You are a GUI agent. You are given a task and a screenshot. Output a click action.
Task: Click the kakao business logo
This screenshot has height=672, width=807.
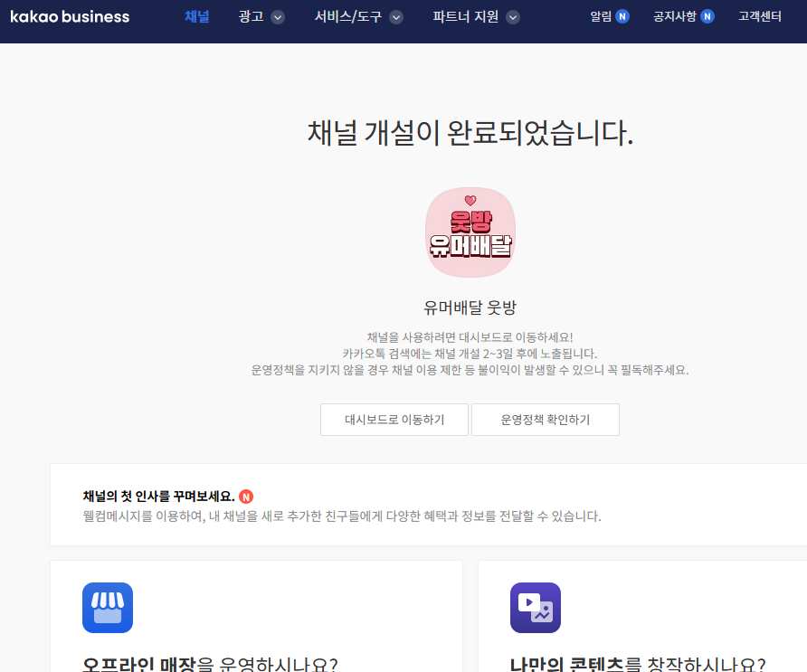pos(70,17)
